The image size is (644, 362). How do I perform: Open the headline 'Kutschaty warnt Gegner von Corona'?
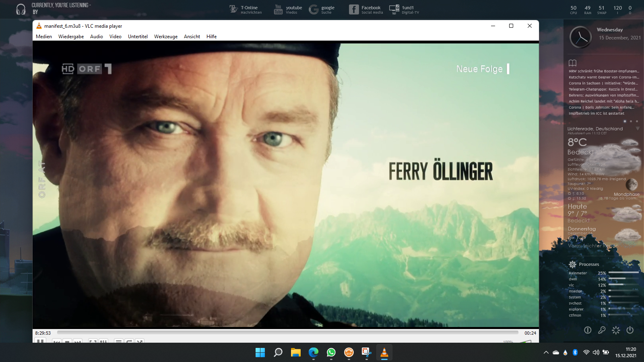(x=604, y=77)
